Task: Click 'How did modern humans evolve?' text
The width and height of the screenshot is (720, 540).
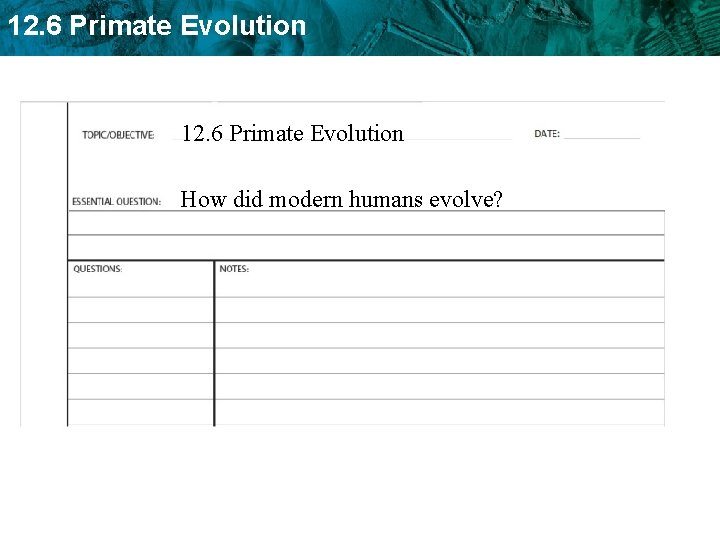Action: [341, 199]
